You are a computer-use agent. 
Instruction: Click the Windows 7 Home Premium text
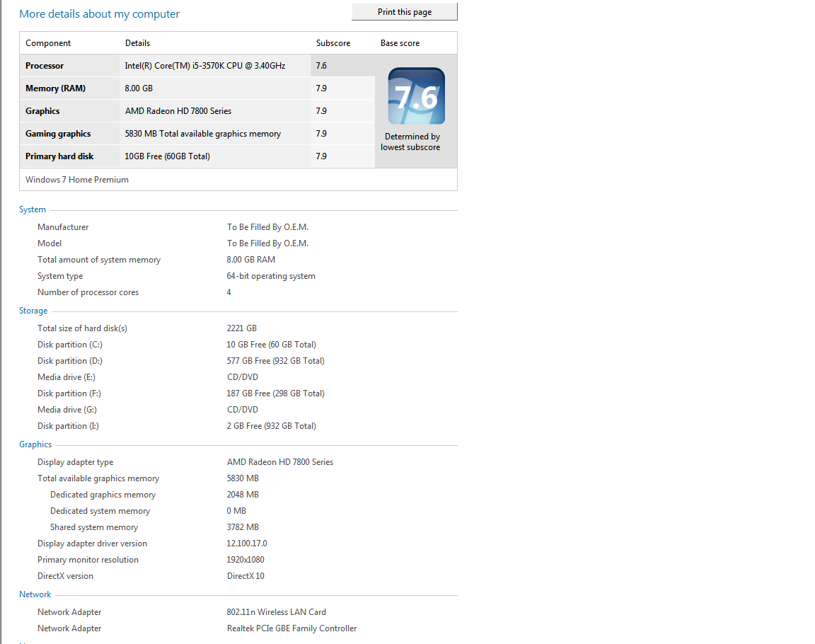[77, 179]
